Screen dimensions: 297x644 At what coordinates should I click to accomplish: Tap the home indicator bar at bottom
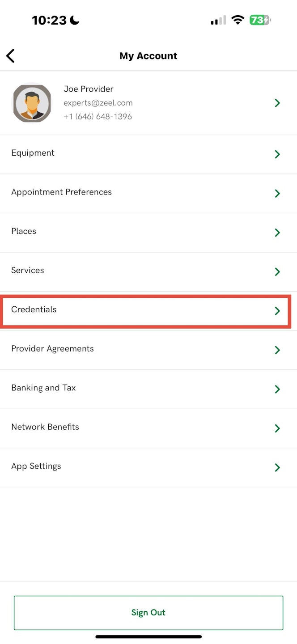[x=148, y=636]
